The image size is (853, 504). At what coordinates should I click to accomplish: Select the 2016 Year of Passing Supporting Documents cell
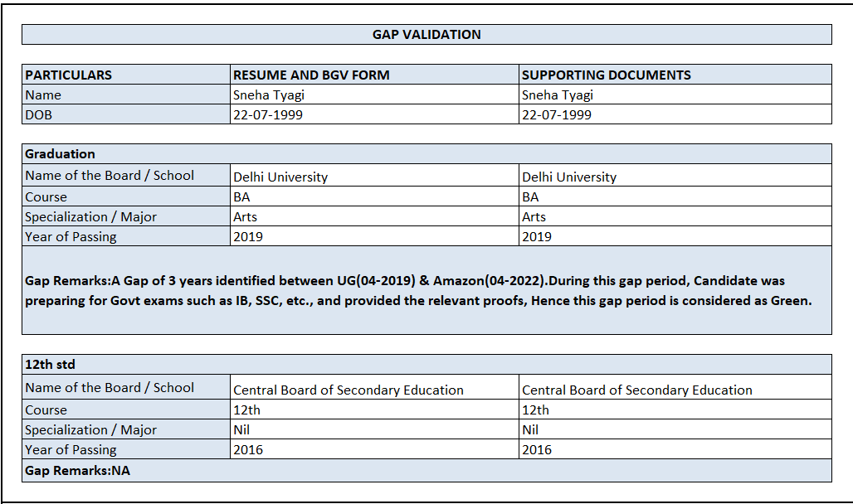point(675,449)
